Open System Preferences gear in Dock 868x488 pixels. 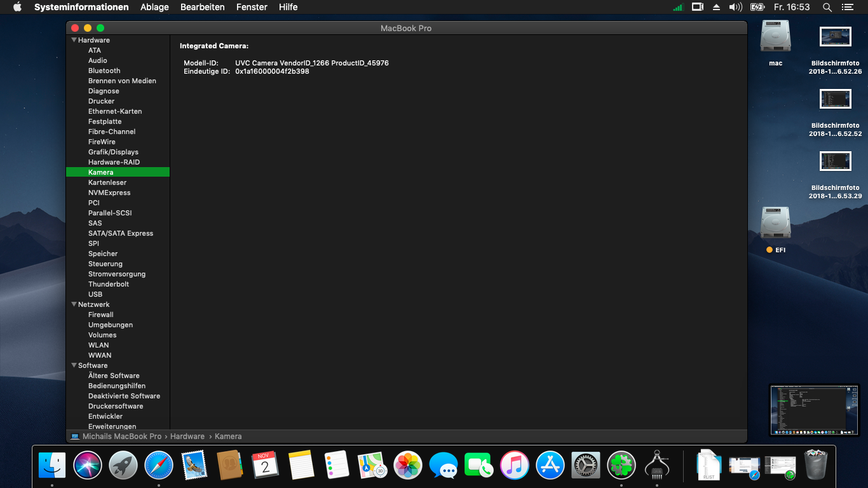pyautogui.click(x=586, y=465)
